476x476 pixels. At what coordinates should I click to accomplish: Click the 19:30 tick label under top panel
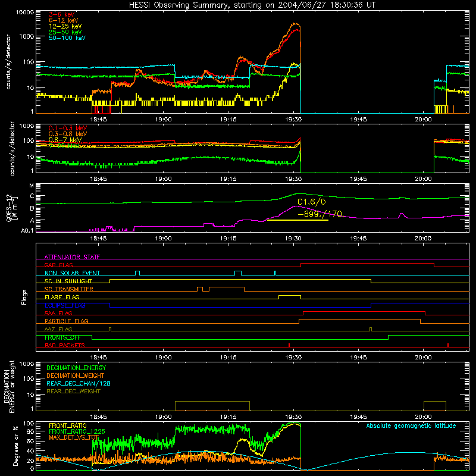click(x=293, y=120)
